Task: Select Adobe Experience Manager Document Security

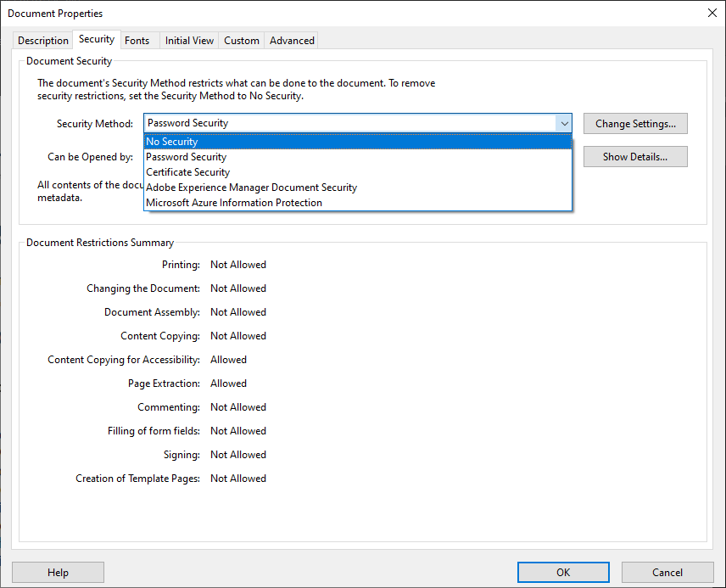Action: pyautogui.click(x=358, y=188)
